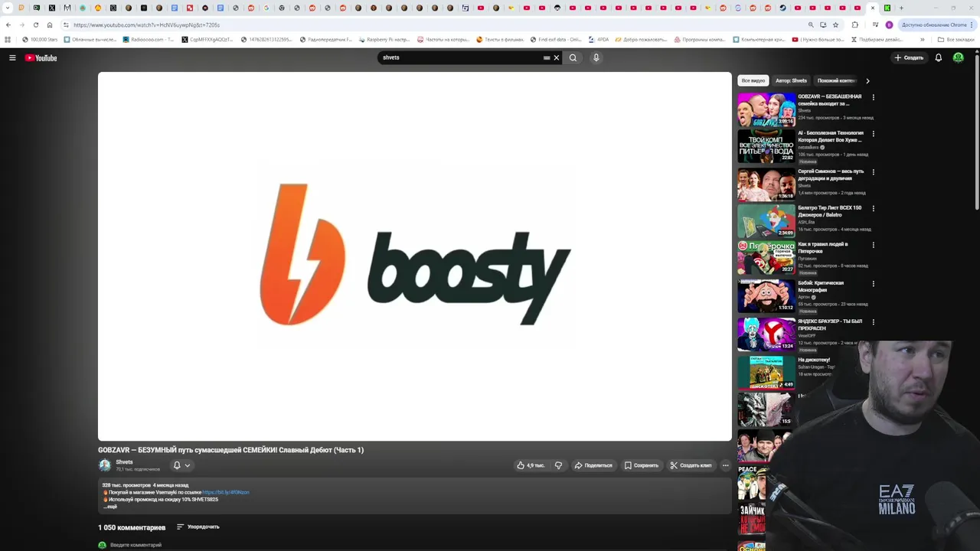Image resolution: width=980 pixels, height=551 pixels.
Task: Open a new Chrome tab with plus
Action: click(x=901, y=8)
